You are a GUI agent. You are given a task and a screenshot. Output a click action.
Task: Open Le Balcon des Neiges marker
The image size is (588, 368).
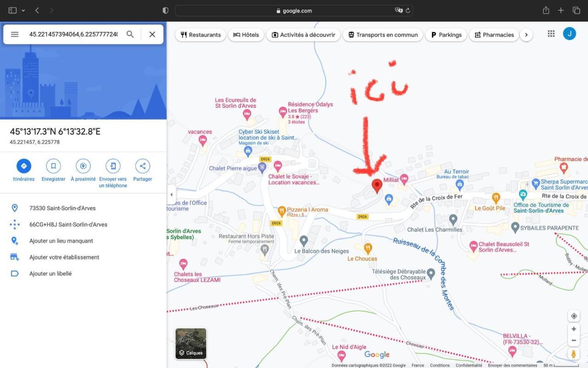pyautogui.click(x=304, y=241)
